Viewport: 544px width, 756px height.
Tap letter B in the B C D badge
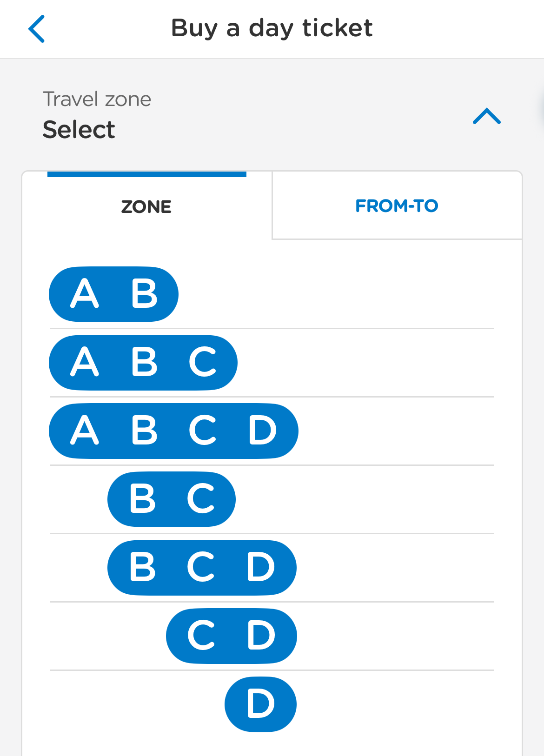[x=142, y=567]
